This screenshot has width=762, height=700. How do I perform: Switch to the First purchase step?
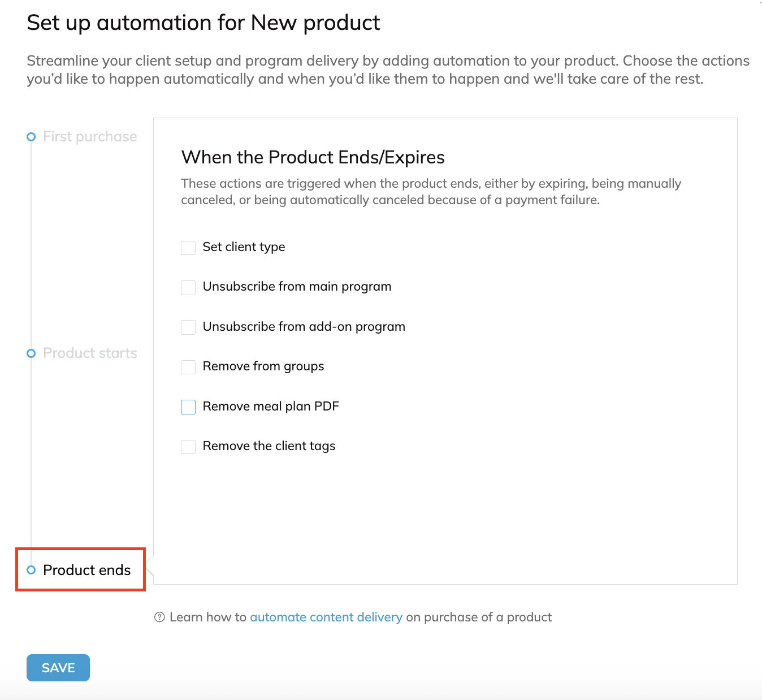click(x=90, y=137)
